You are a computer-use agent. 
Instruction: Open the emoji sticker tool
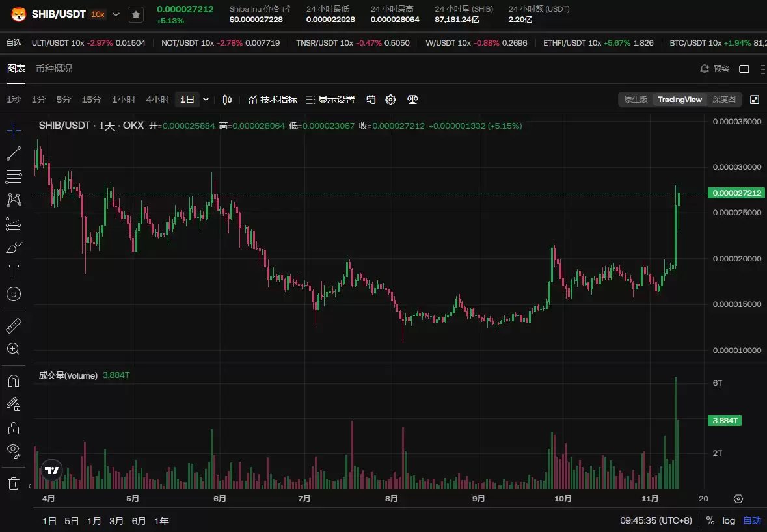tap(14, 294)
